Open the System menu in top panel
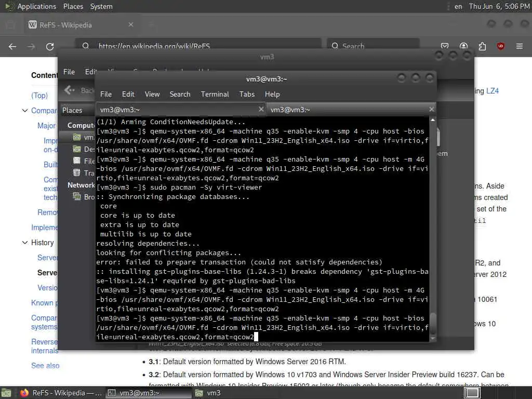 101,6
